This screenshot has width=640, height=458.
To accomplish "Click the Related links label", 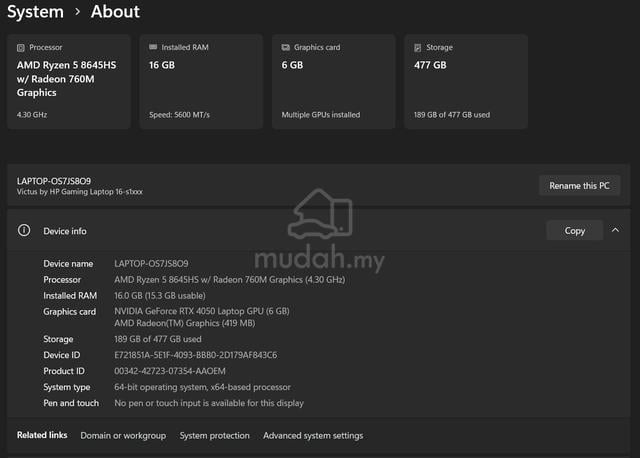I will click(42, 435).
